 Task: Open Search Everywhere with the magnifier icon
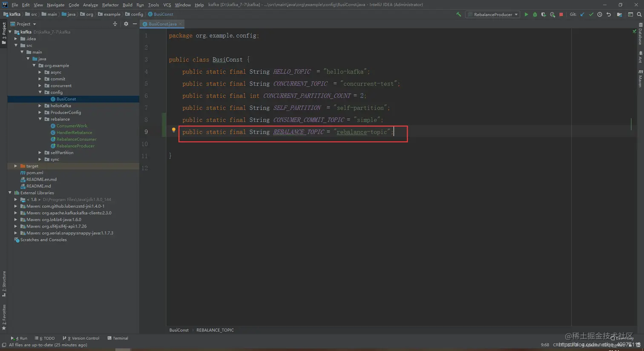639,14
